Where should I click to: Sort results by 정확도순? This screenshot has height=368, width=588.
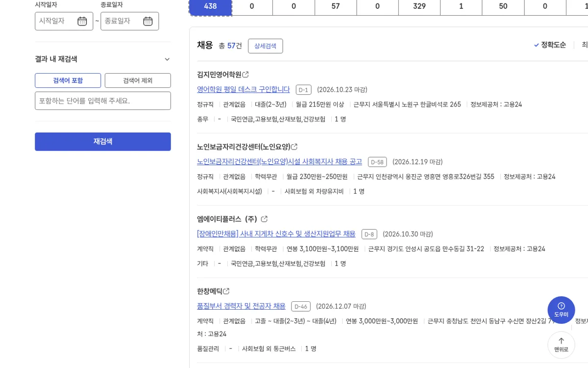pyautogui.click(x=550, y=45)
